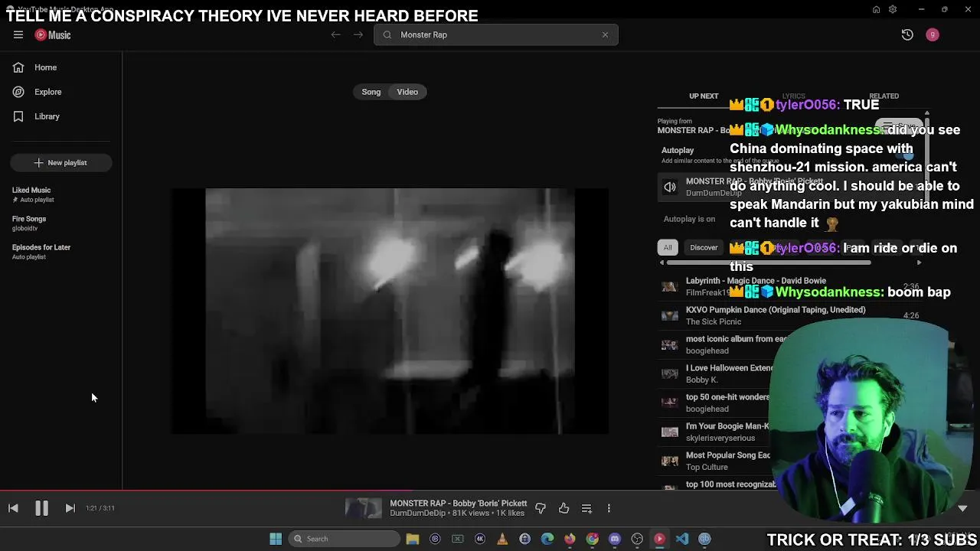This screenshot has width=980, height=551.
Task: Click the YouTube Music logo
Action: [53, 35]
